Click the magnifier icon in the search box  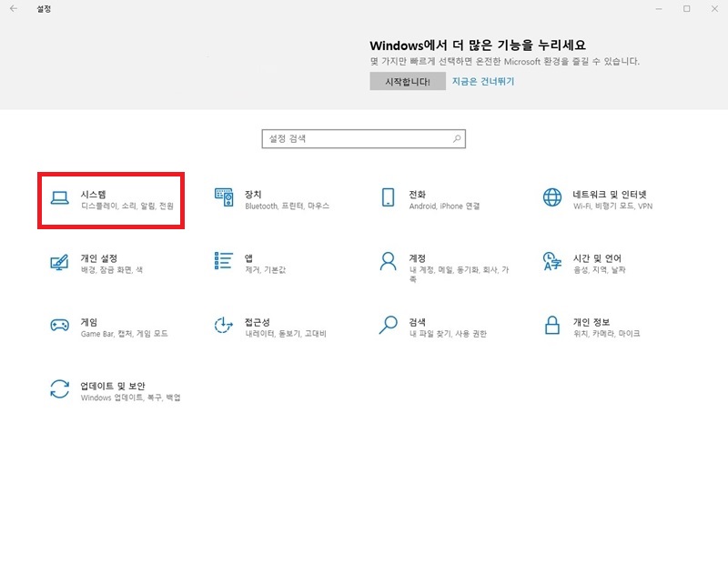tap(457, 138)
